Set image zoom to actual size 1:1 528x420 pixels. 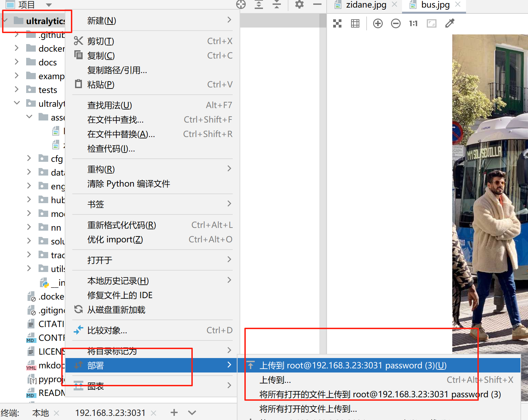click(413, 23)
